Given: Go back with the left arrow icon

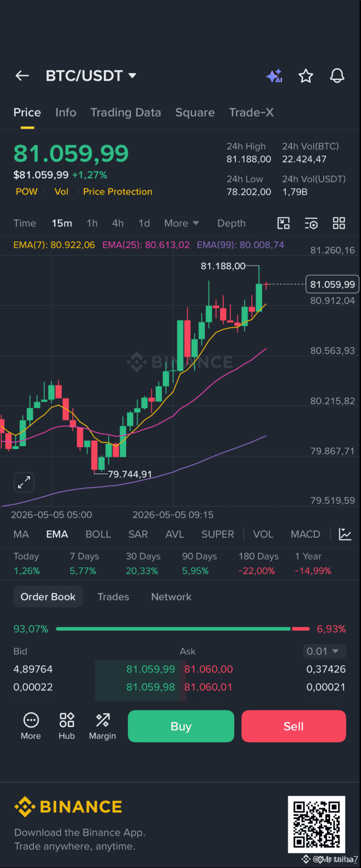Looking at the screenshot, I should (x=22, y=76).
